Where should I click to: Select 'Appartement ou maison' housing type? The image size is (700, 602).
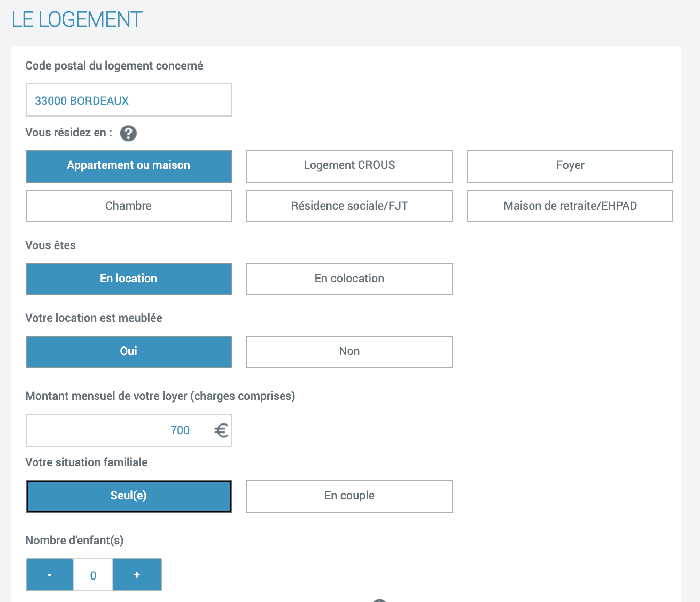[x=128, y=166]
